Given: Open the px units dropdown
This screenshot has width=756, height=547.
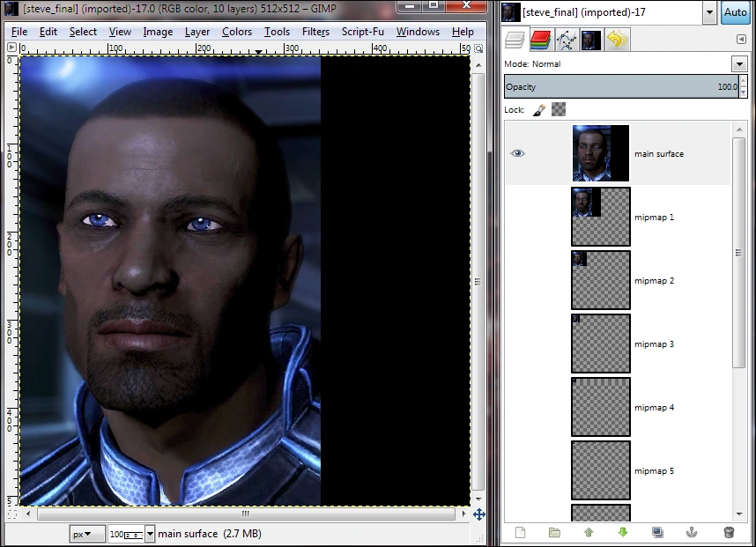Looking at the screenshot, I should (x=83, y=534).
